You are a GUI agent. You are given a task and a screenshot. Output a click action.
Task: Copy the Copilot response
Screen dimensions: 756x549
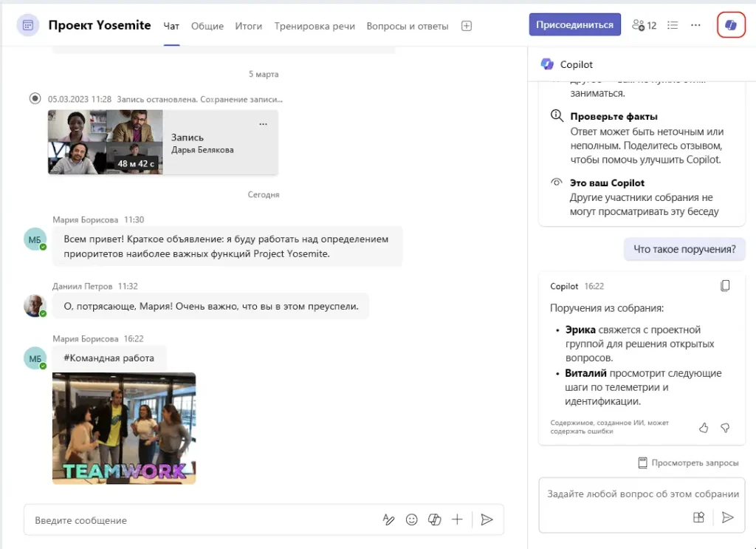[725, 286]
